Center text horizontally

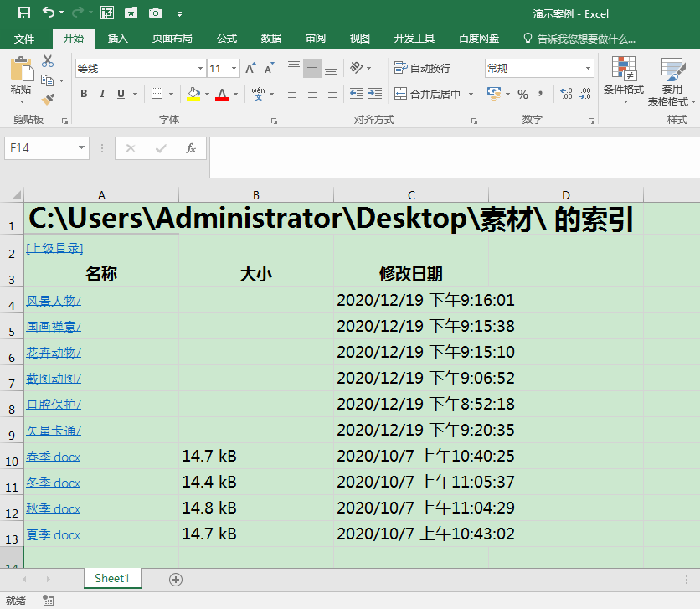(312, 93)
